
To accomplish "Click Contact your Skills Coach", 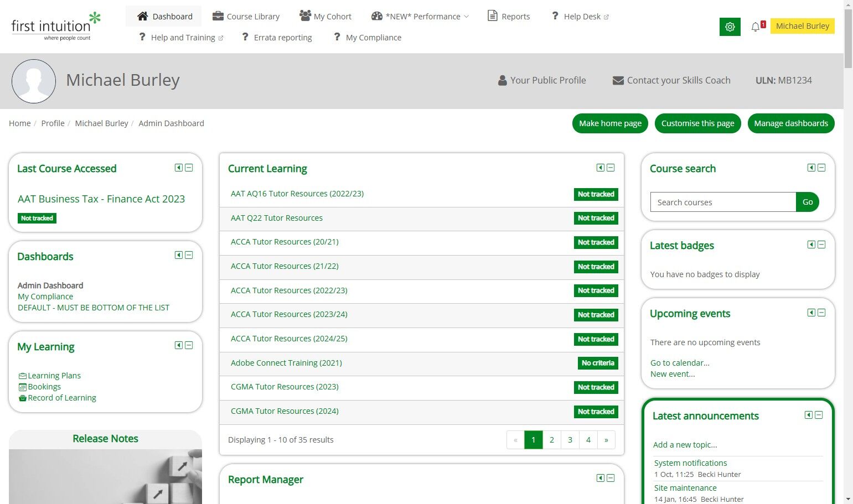I will click(671, 80).
